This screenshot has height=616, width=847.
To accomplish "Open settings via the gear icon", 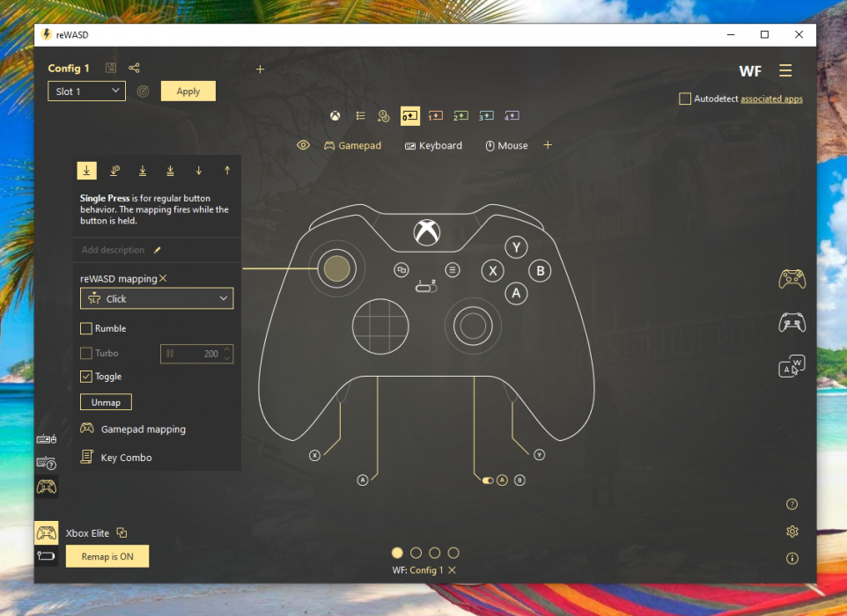I will (x=792, y=532).
